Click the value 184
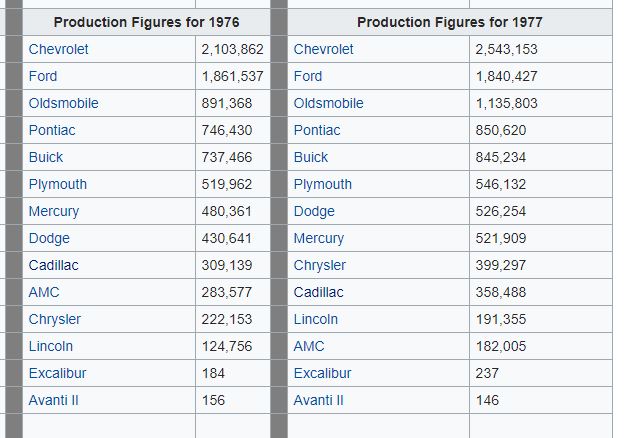This screenshot has width=627, height=438. coord(213,373)
